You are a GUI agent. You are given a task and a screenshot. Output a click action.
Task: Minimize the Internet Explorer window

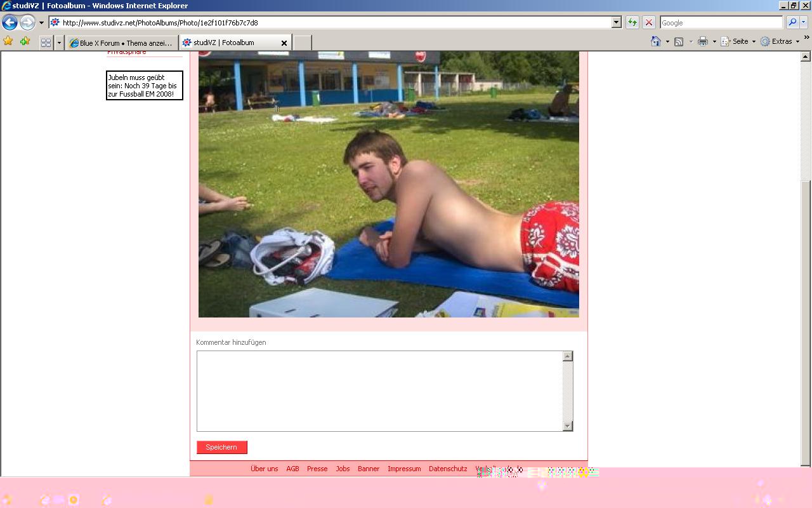(783, 6)
